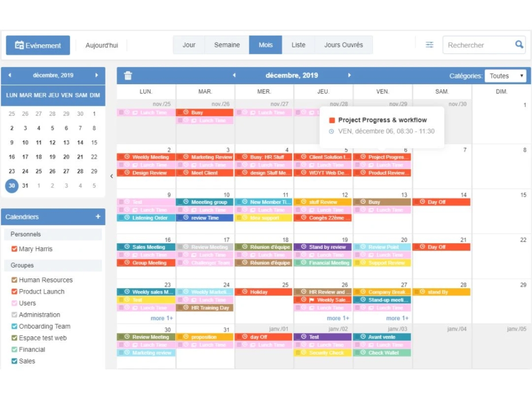
Task: Expand more 1+ events on December 26
Action: click(x=338, y=318)
